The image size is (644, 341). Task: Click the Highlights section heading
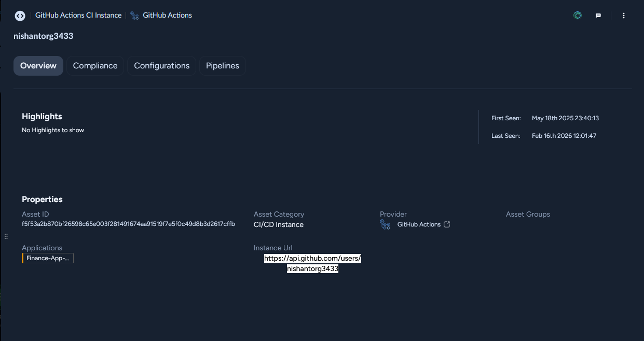42,117
